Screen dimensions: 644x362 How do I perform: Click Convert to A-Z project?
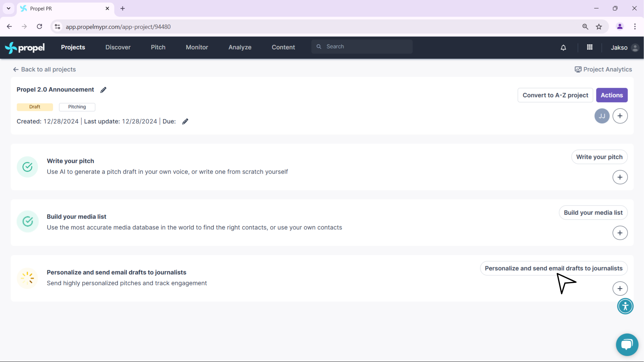[x=555, y=95]
